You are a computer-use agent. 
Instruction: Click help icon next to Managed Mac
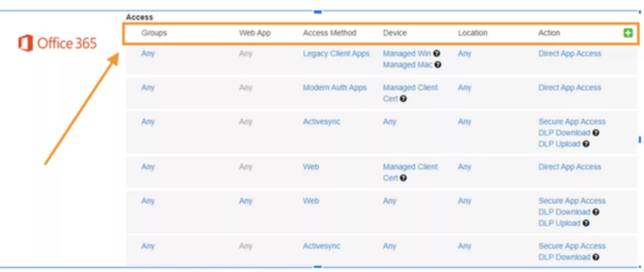tap(438, 65)
